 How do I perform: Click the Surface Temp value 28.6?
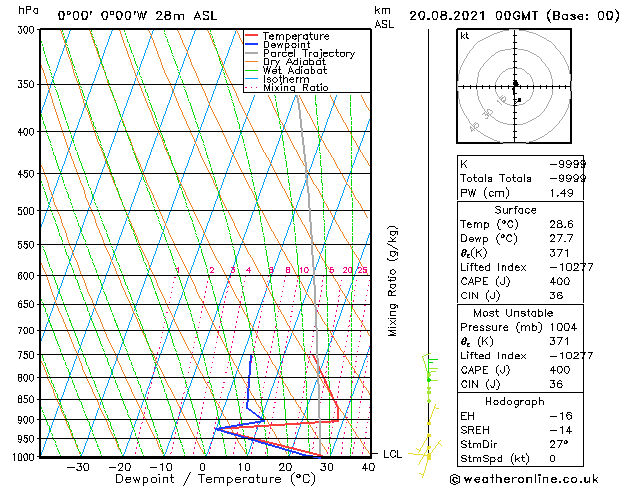coord(561,224)
